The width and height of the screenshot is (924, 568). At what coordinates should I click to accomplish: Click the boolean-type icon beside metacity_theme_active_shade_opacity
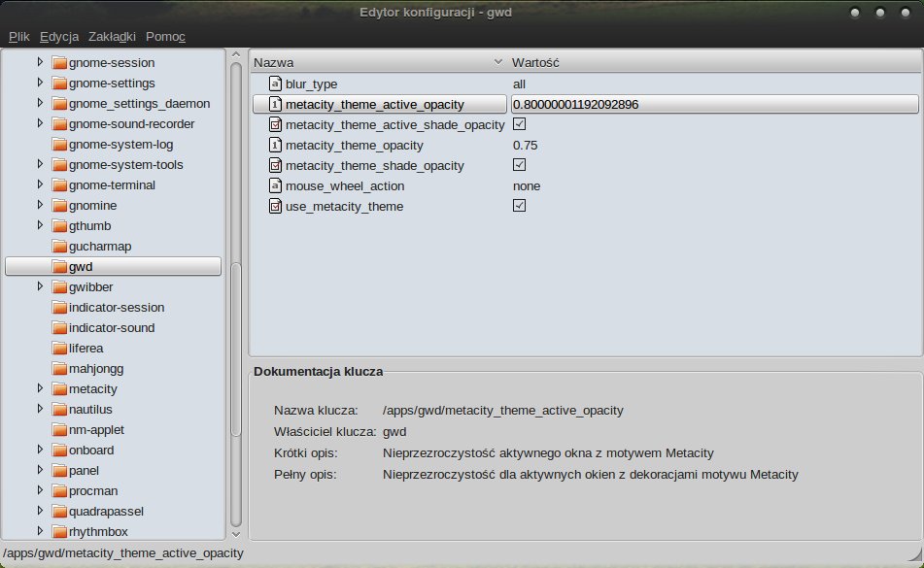[275, 125]
